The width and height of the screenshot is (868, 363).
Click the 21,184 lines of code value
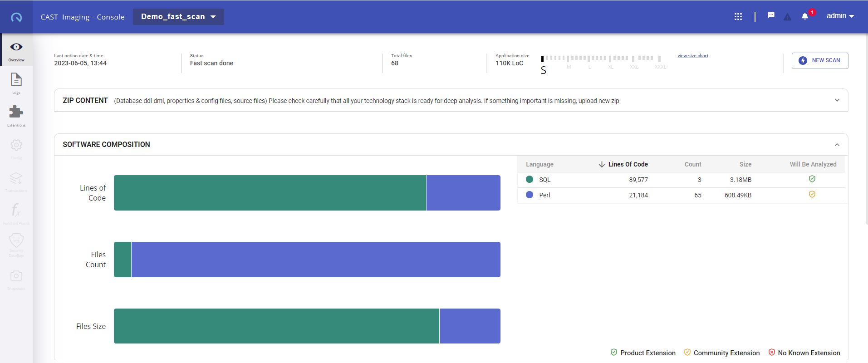(638, 195)
